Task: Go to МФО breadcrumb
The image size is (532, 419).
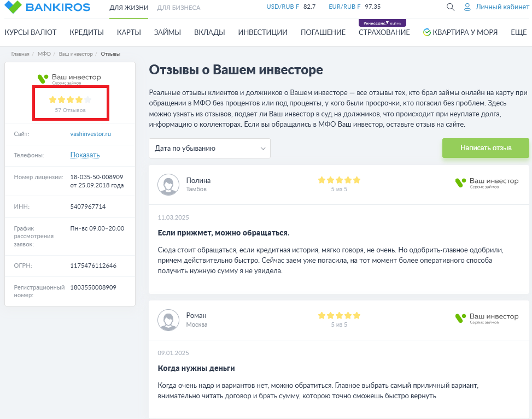Action: 44,54
